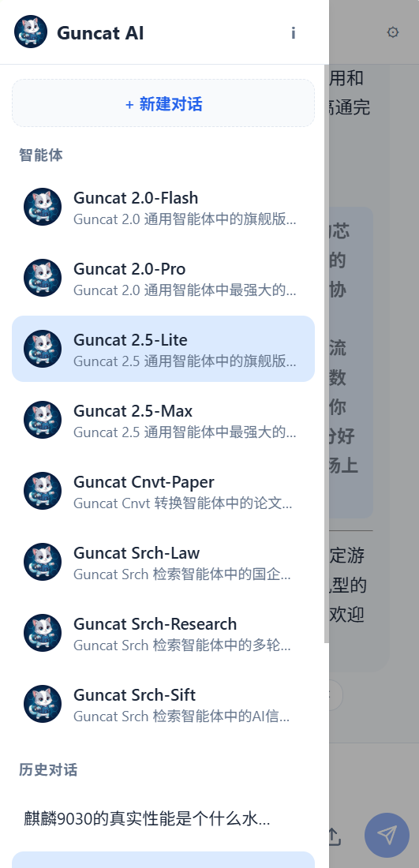Click the Guncat 2.5-Max avatar icon
Image resolution: width=419 pixels, height=868 pixels.
point(43,420)
